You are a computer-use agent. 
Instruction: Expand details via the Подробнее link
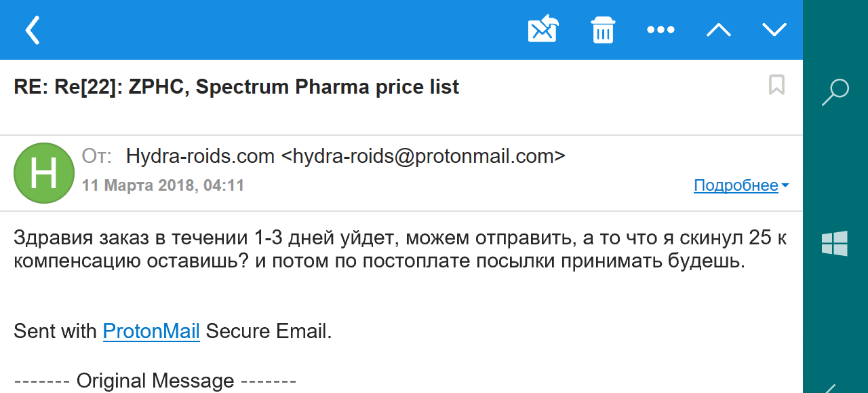(736, 185)
